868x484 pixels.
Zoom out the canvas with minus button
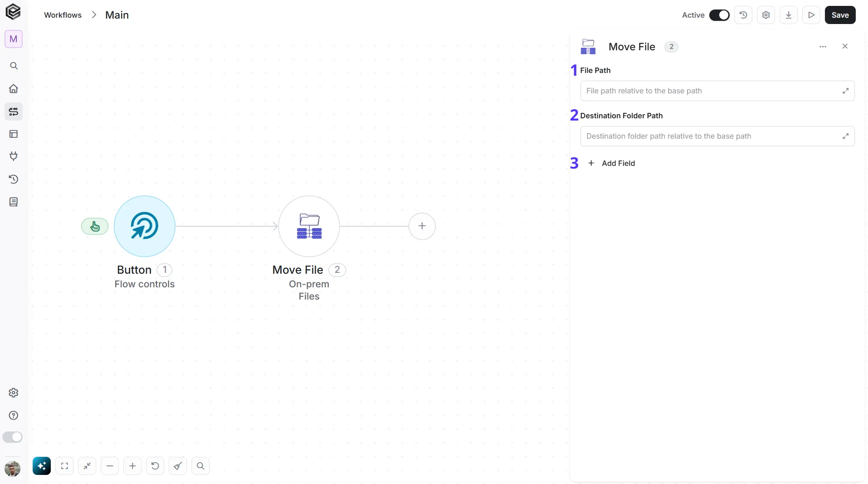110,466
